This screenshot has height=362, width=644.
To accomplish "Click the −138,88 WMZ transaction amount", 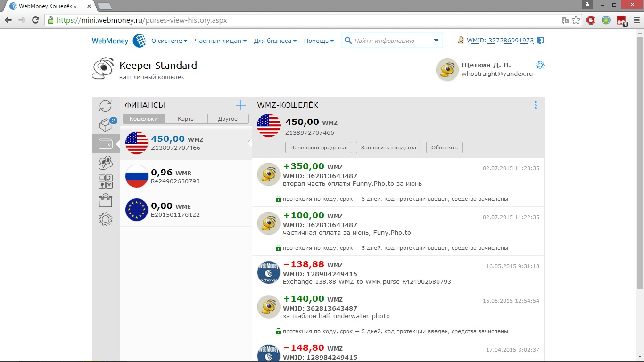I will point(313,264).
